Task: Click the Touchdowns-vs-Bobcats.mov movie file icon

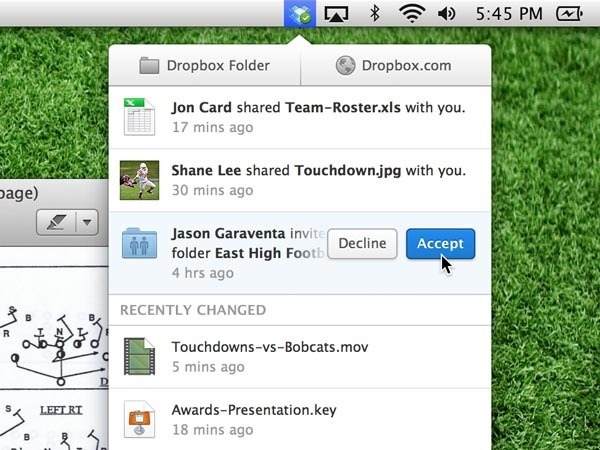Action: [x=139, y=356]
